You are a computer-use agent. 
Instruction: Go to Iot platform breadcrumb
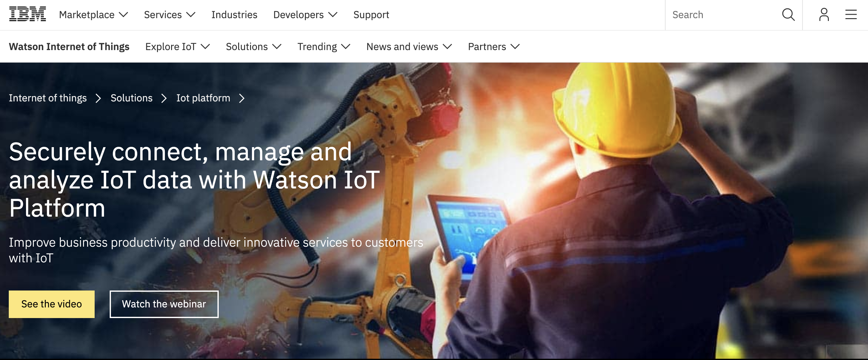click(203, 98)
